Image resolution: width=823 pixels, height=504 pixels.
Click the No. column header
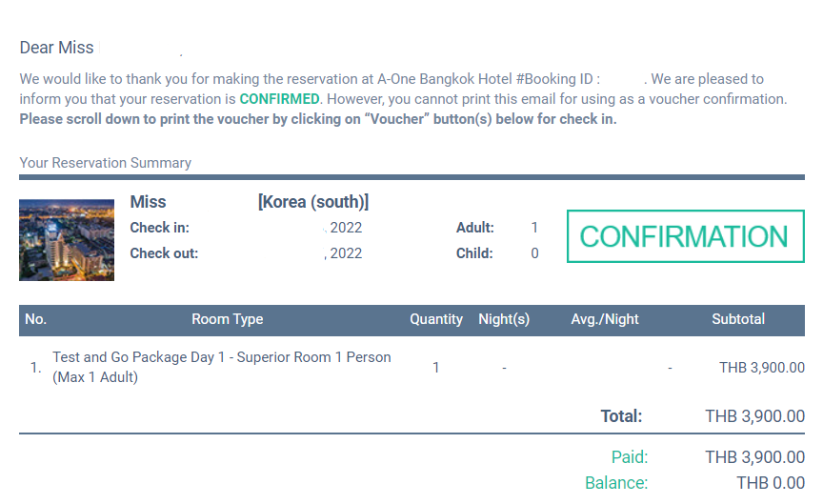coord(35,319)
